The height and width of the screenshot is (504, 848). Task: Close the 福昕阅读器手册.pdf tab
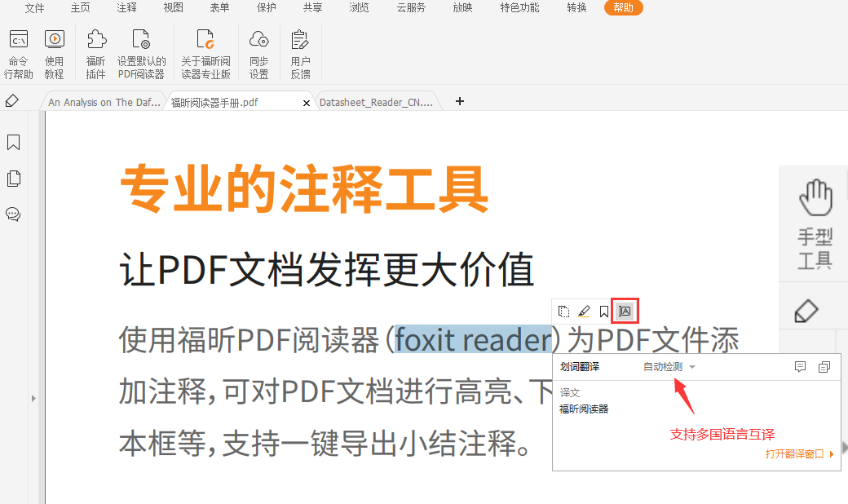tap(307, 103)
